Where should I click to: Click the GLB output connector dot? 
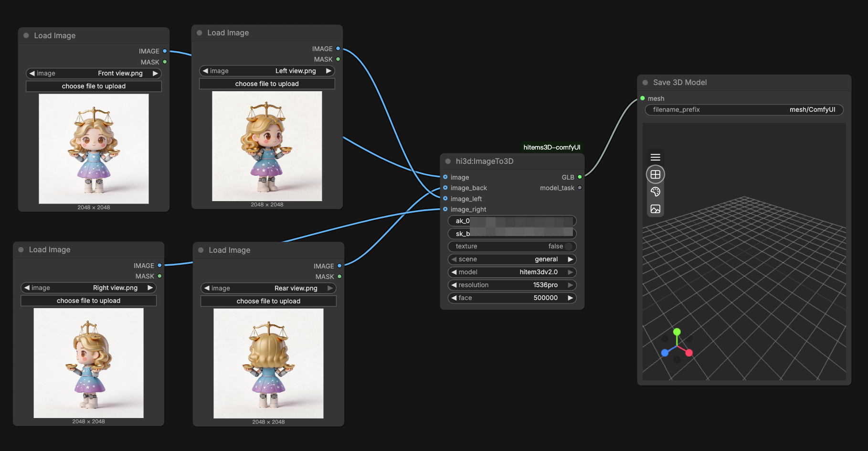[x=580, y=177]
